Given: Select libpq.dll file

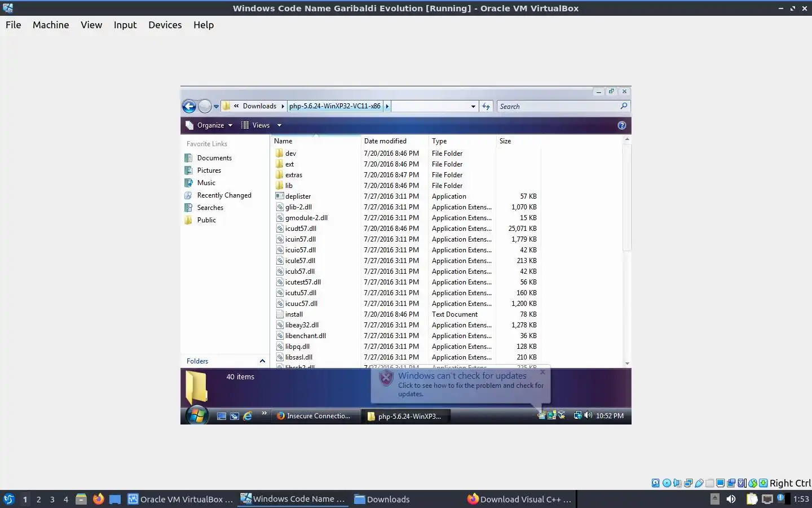Looking at the screenshot, I should [293, 347].
